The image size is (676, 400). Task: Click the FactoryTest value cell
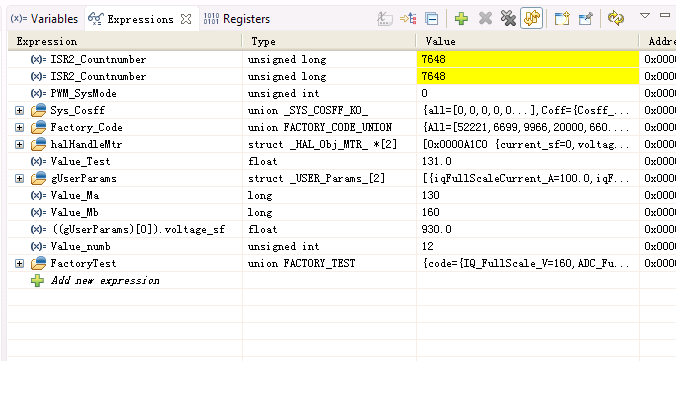[x=528, y=263]
